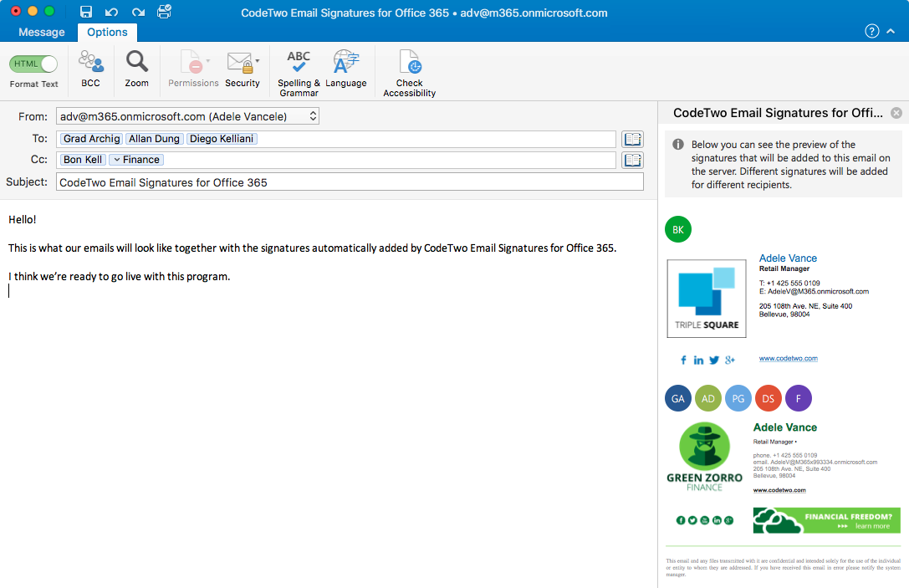This screenshot has height=588, width=909.
Task: Click the Triple Square logo
Action: pyautogui.click(x=707, y=299)
